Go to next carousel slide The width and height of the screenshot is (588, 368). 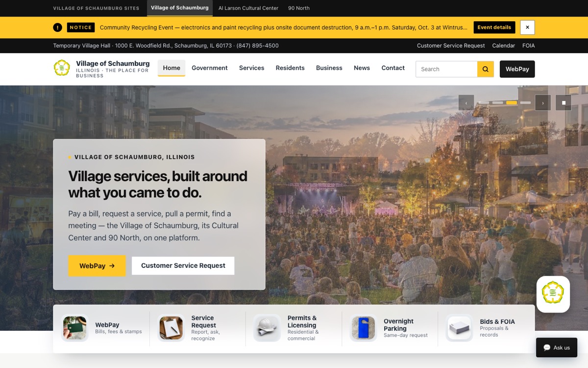pos(543,103)
